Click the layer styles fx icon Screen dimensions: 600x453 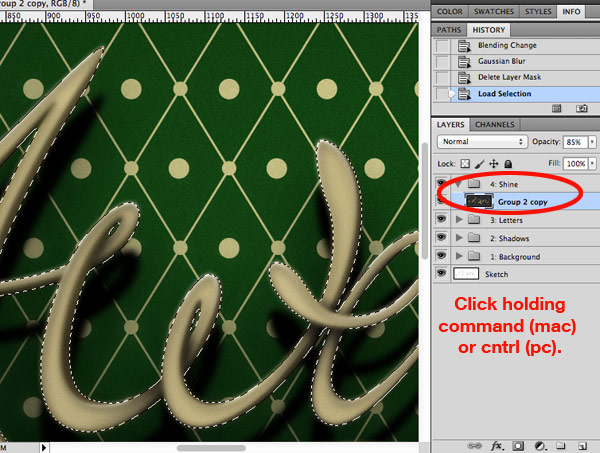497,446
